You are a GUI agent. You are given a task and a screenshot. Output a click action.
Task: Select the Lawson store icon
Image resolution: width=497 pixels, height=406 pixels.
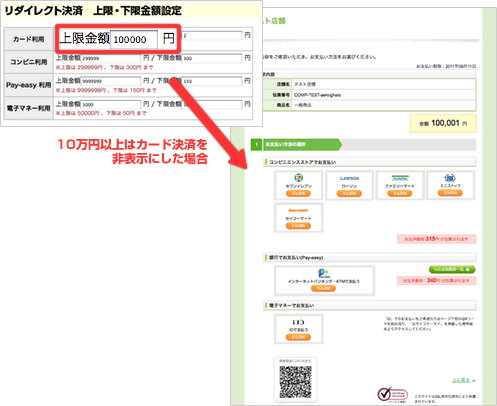[x=349, y=178]
